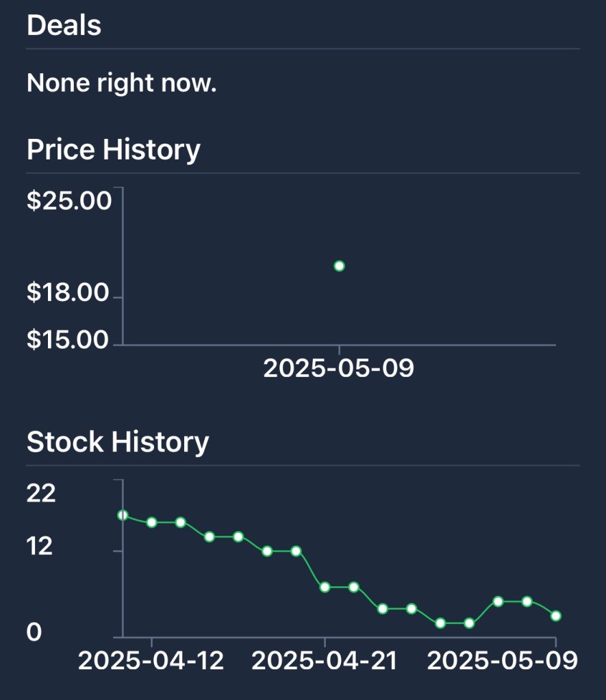
Task: Click the 2025-04-12 date on the Stock History axis
Action: click(x=151, y=661)
